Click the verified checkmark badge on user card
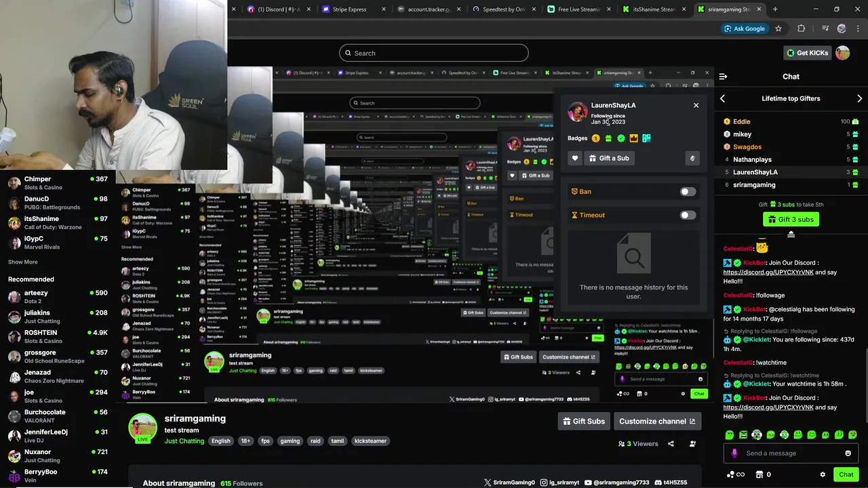Screen dimensions: 868x488 point(620,138)
